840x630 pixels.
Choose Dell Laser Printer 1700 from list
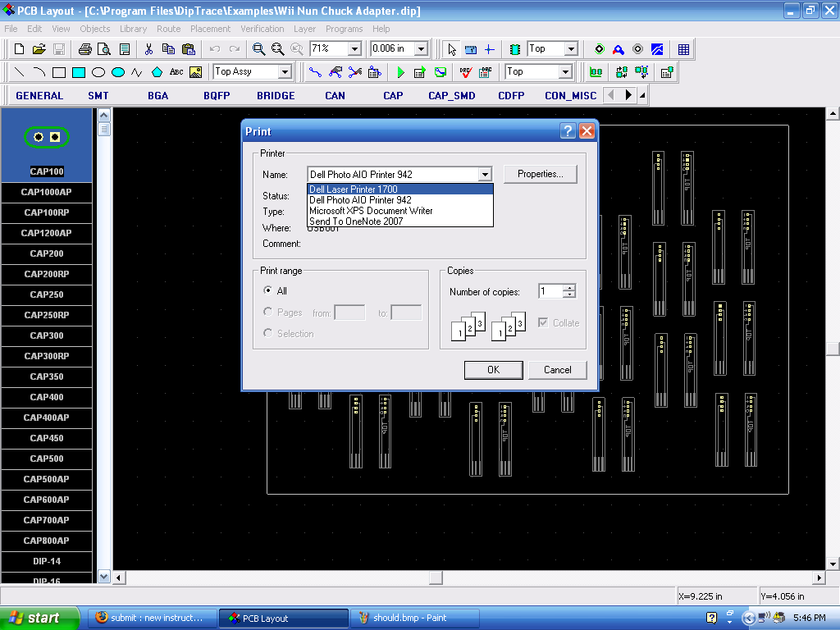[x=354, y=189]
